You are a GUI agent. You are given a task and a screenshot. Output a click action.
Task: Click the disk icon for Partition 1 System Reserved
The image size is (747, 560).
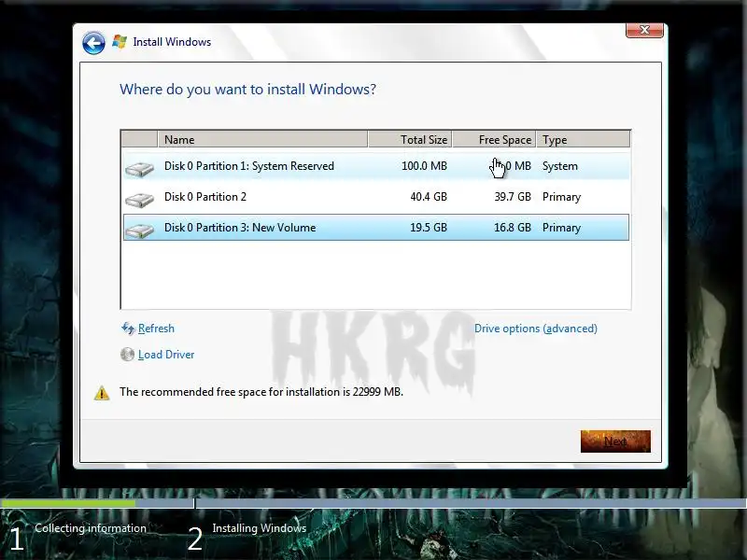[x=139, y=169]
